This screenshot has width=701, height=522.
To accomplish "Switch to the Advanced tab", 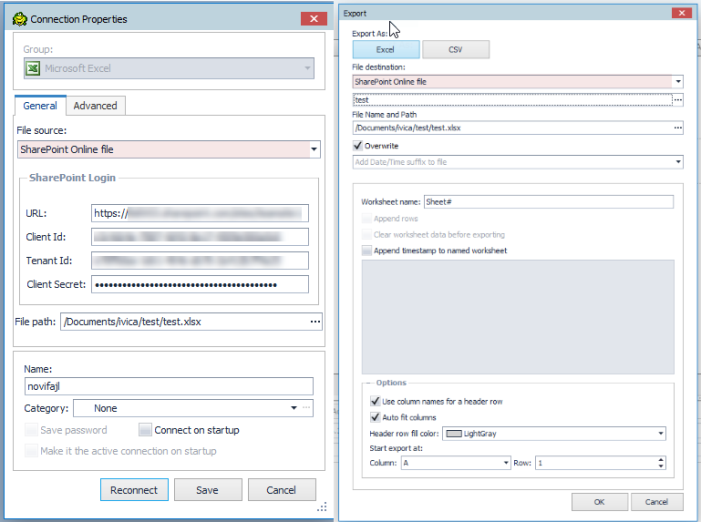I will coord(95,106).
